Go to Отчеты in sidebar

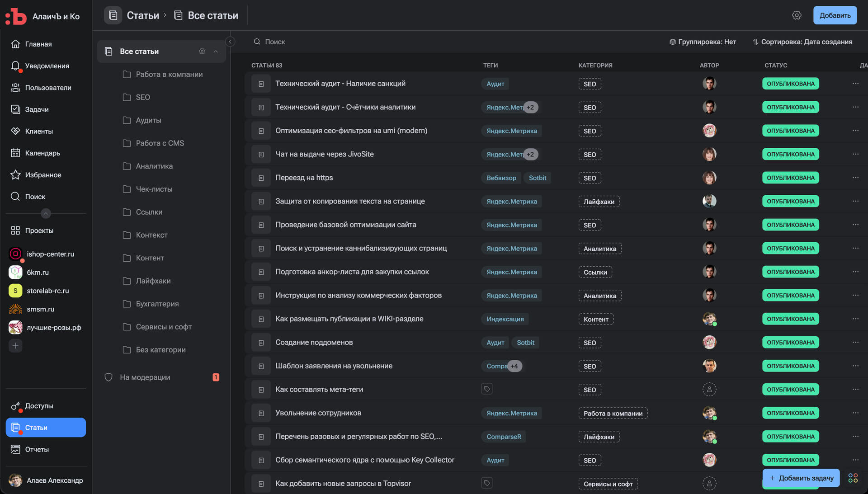point(37,449)
